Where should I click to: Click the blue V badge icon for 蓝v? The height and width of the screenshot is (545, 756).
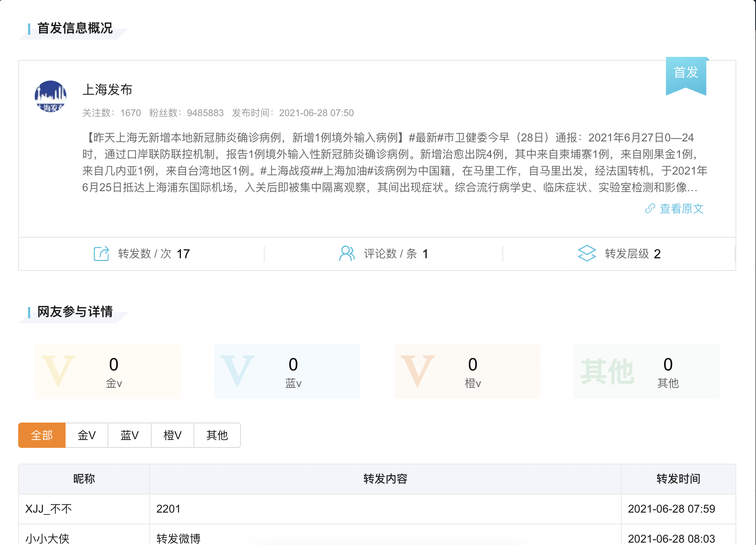(x=238, y=370)
